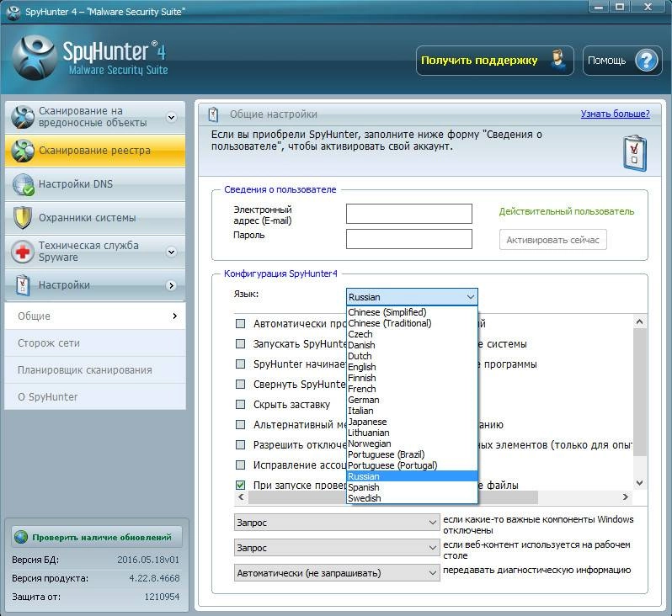The image size is (672, 616).
Task: Toggle the Свернуть SpyHunter checkbox
Action: click(x=241, y=384)
